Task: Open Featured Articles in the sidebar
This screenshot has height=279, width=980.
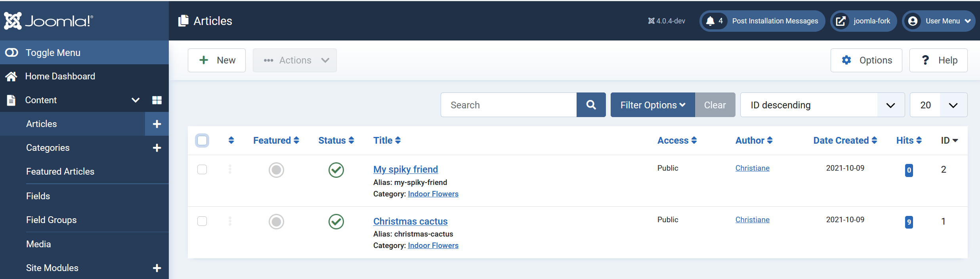Action: click(60, 171)
